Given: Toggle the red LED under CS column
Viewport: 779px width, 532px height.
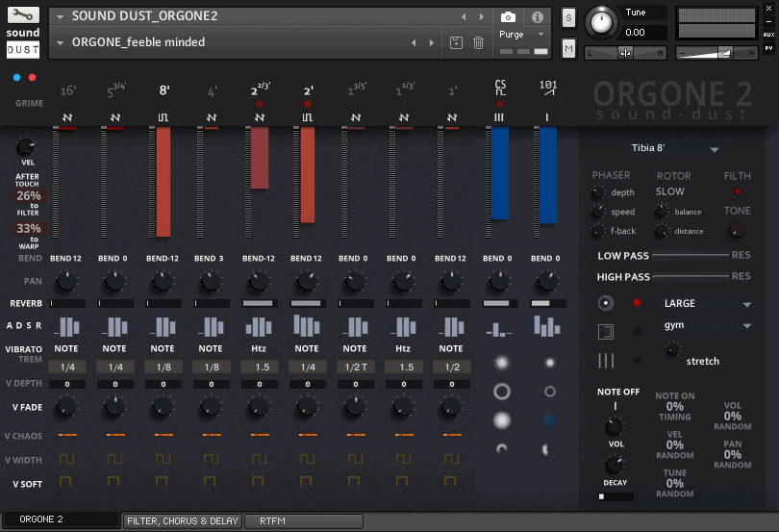Looking at the screenshot, I should [500, 104].
